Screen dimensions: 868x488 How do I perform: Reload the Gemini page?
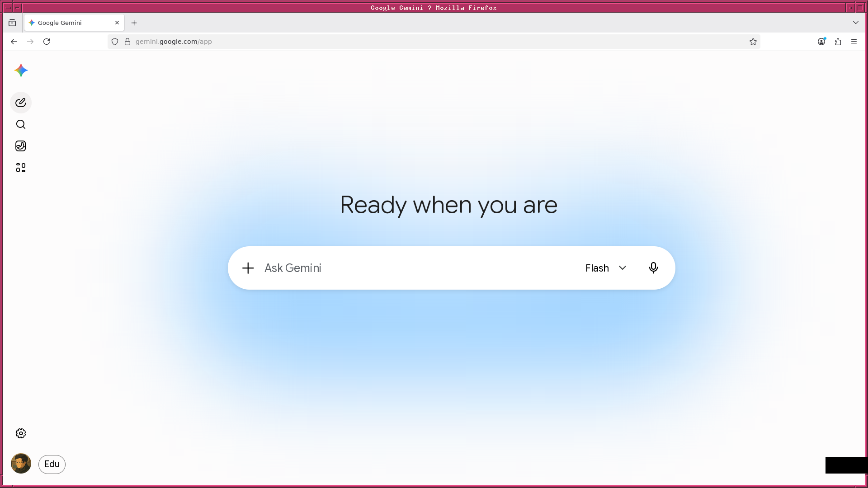tap(47, 42)
